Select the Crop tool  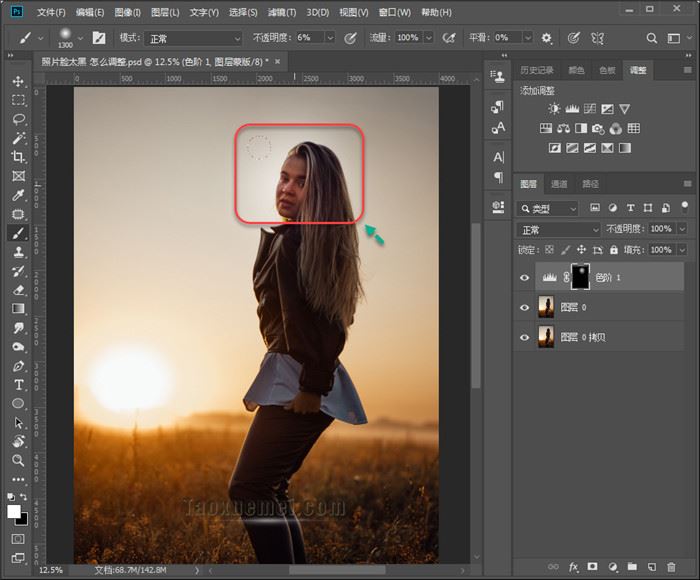click(18, 157)
